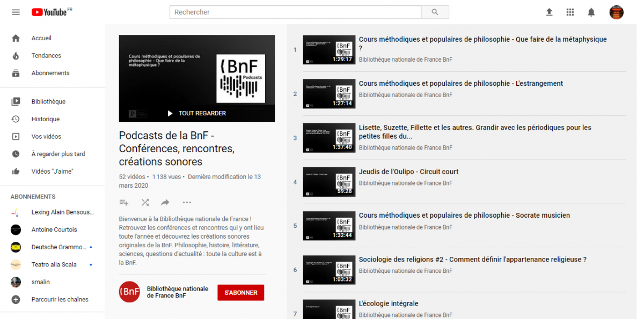Save playlist with the add-to-library icon
The image size is (644, 319).
click(124, 202)
